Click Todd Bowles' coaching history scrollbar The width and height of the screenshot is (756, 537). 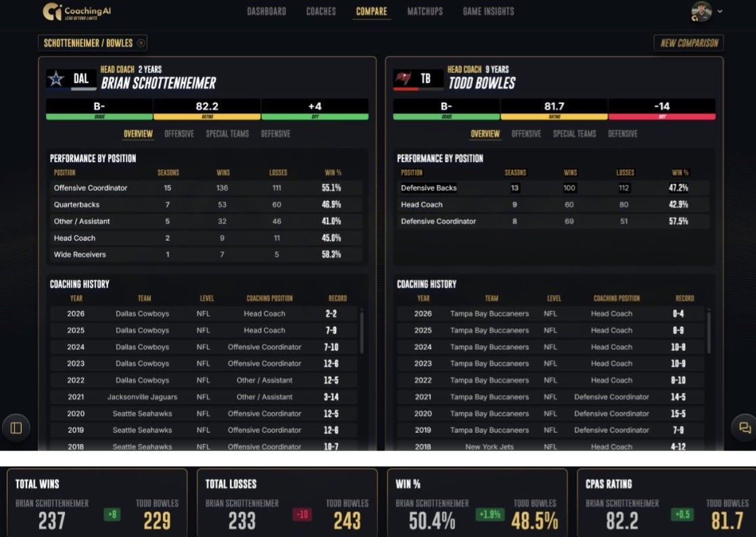point(709,331)
